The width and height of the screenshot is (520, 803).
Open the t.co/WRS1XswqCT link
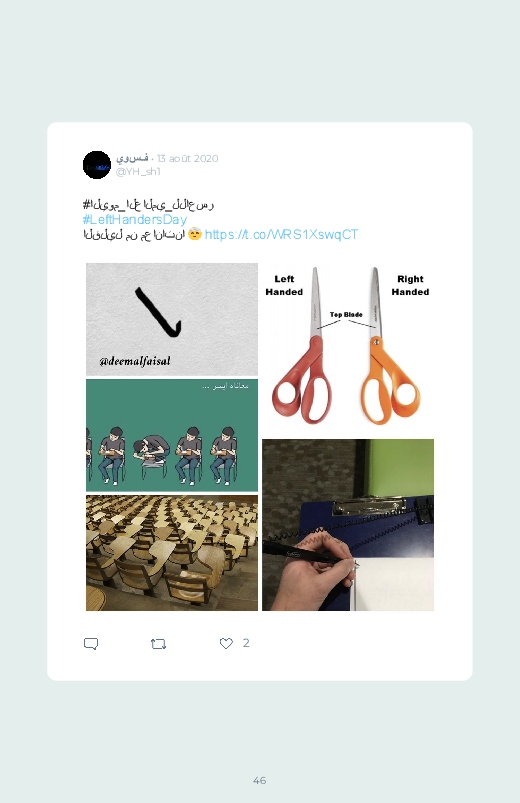coord(281,235)
